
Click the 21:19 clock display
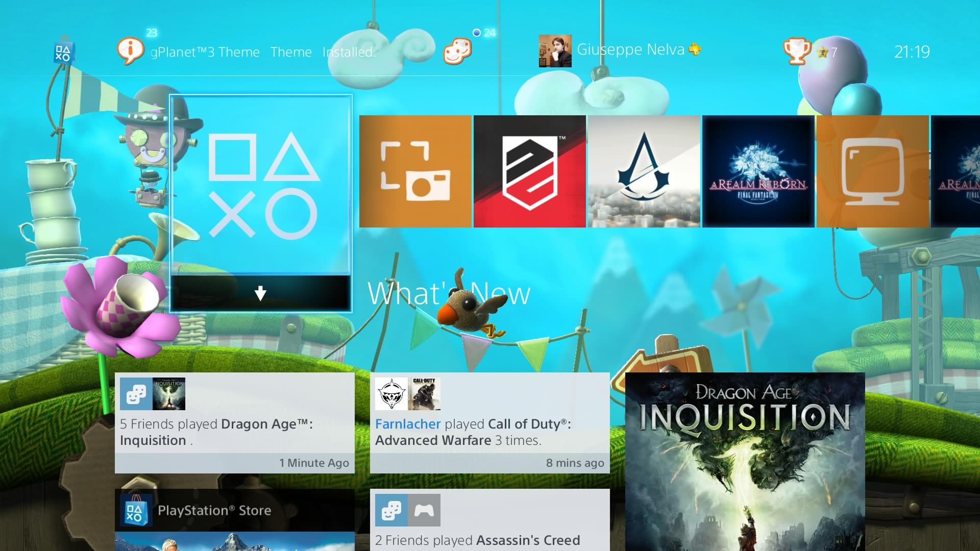coord(912,52)
